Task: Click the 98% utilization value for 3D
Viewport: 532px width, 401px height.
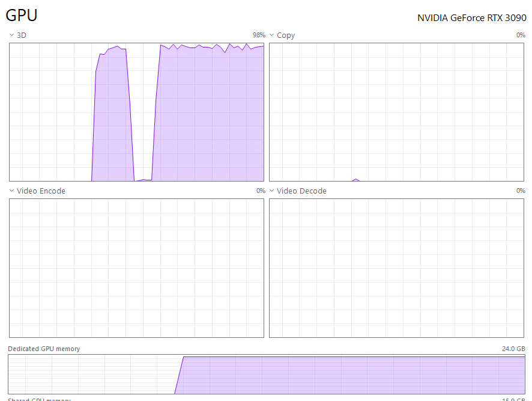Action: pyautogui.click(x=258, y=35)
